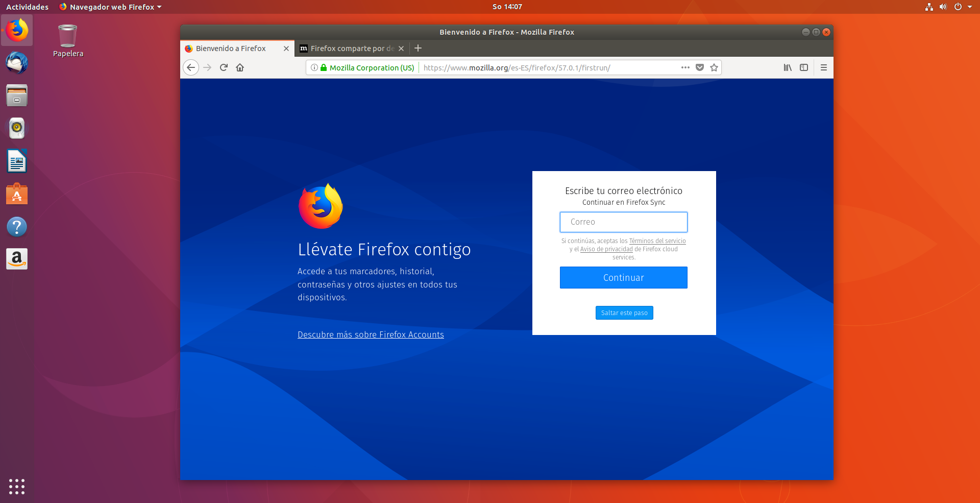Switch to Bienvenido a Firefox tab

tap(237, 49)
